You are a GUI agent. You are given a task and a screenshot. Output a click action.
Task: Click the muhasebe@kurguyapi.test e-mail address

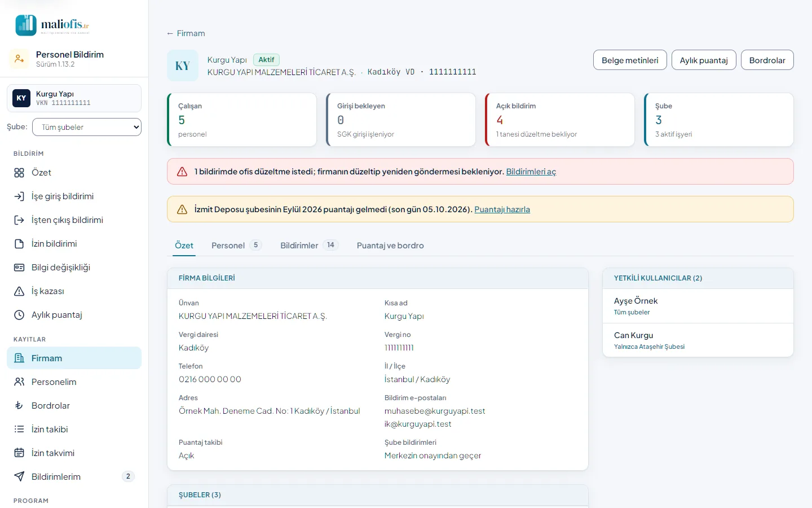point(435,411)
